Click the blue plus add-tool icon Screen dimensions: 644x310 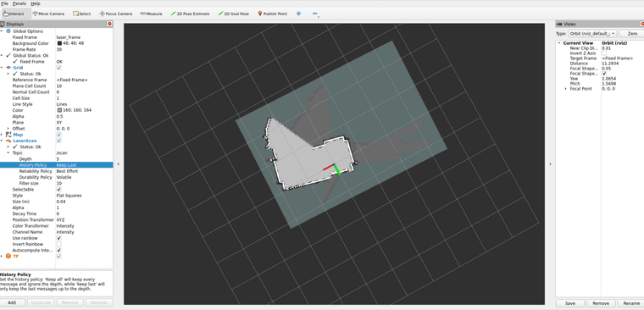click(298, 14)
